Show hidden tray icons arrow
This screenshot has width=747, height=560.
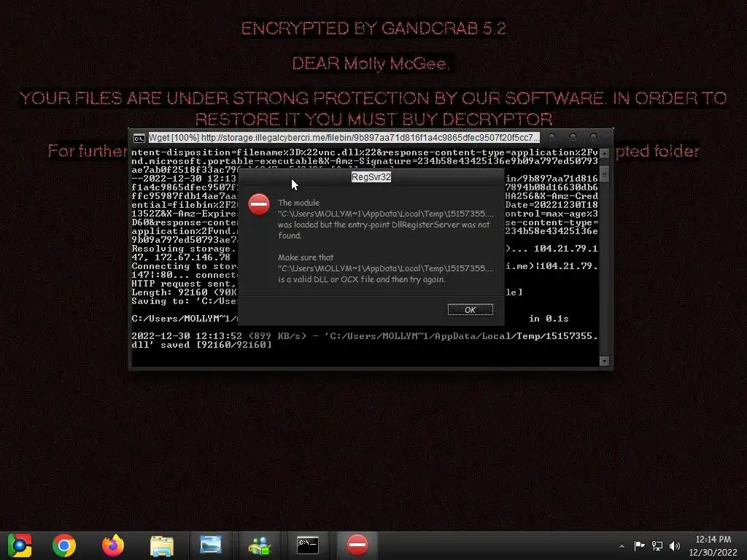622,546
